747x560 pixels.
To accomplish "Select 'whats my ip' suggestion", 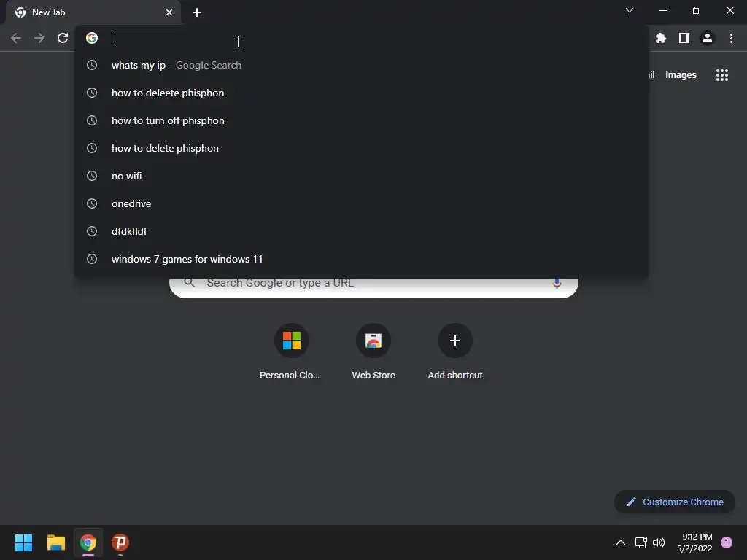I will [x=362, y=65].
